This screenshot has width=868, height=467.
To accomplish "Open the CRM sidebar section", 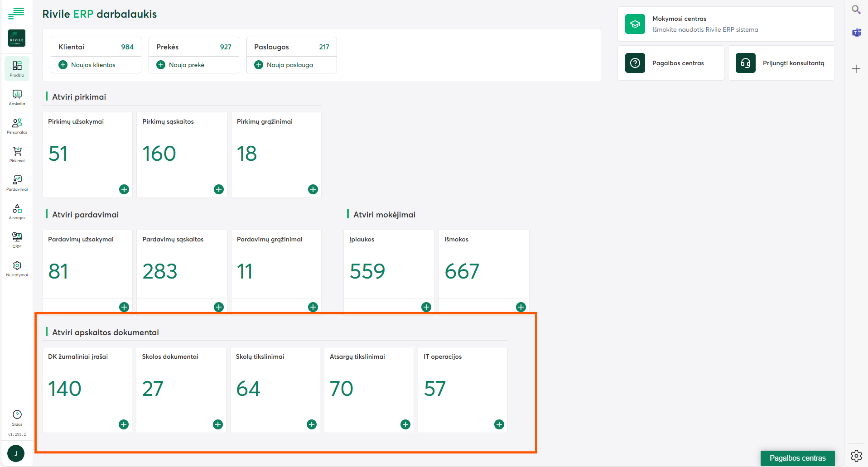I will pos(17,240).
